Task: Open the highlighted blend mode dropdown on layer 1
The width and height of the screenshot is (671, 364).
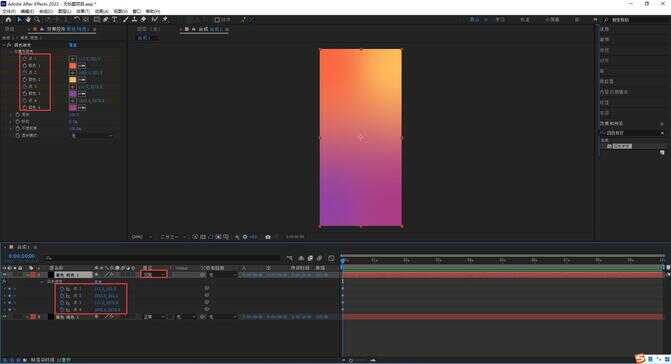Action: point(154,275)
